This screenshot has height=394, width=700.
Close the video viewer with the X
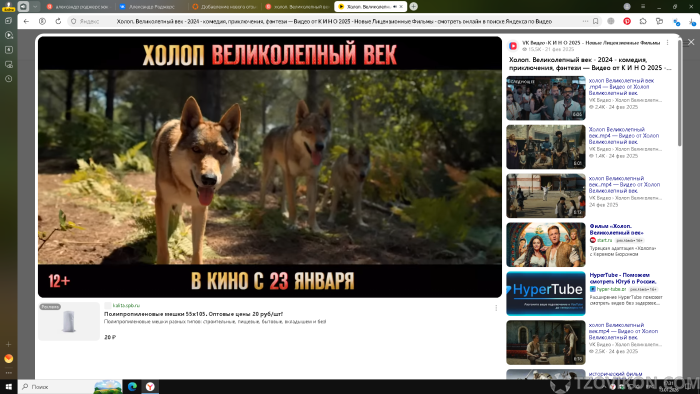691,42
